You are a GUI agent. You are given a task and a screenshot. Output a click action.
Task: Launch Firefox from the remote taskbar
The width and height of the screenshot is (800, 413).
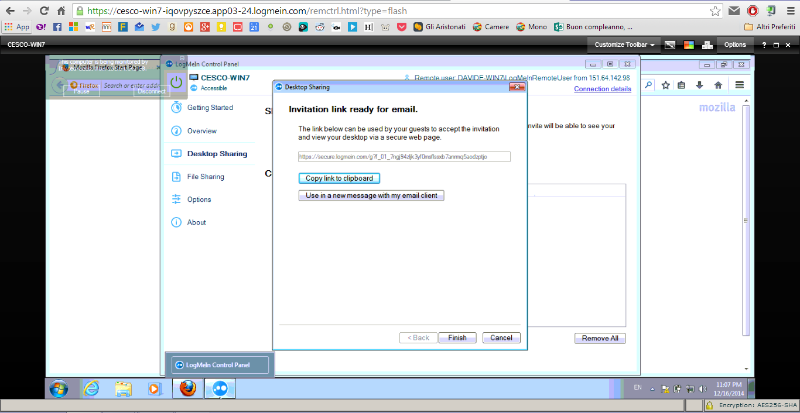187,388
